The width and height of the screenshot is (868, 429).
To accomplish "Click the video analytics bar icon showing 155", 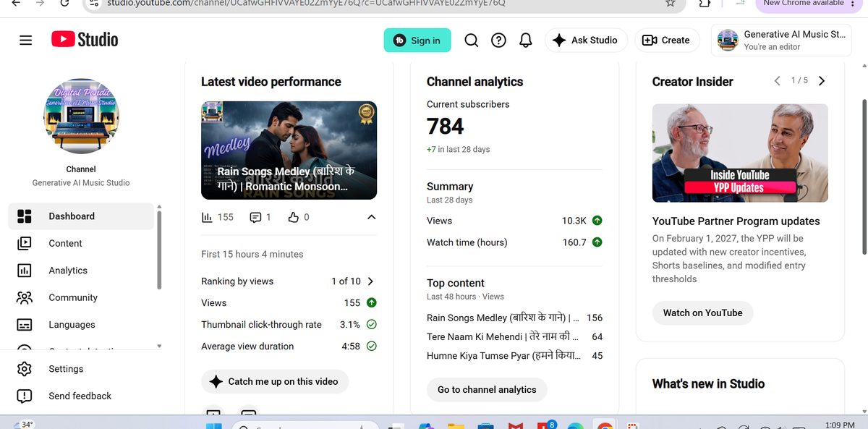I will tap(207, 217).
